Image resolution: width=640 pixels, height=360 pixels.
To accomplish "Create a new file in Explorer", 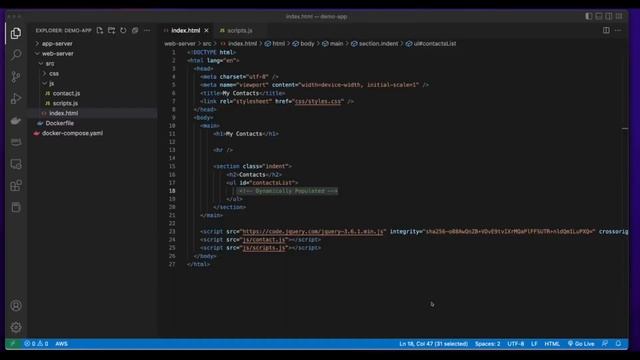I will (100, 31).
